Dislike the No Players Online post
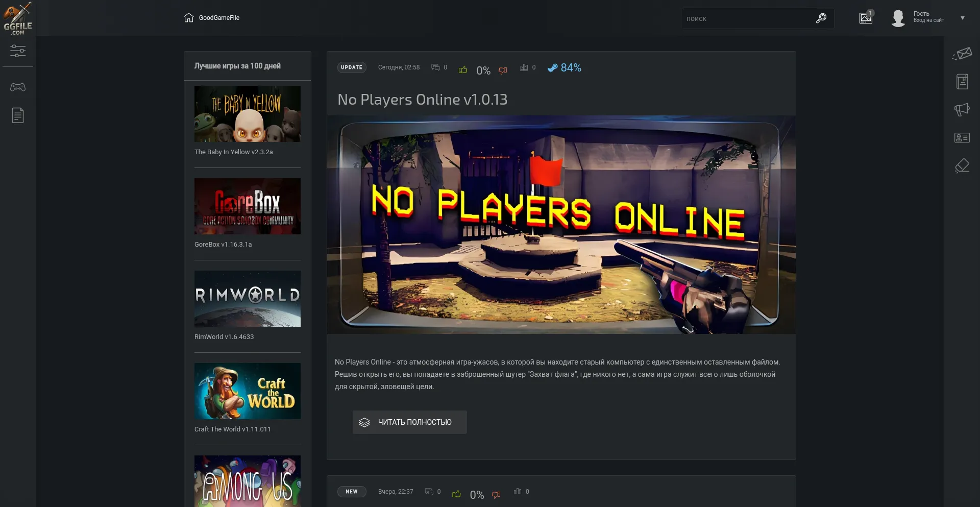Screen dimensions: 980x507 [503, 70]
